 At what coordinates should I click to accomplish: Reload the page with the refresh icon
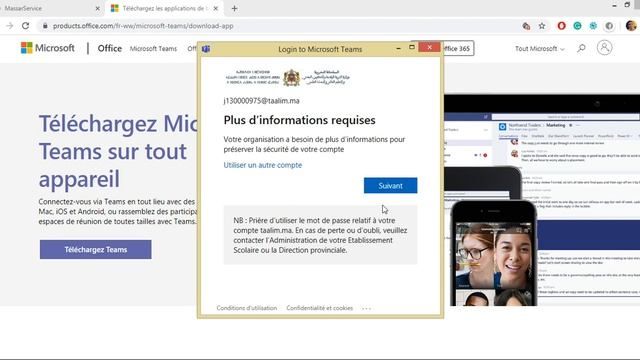(25, 26)
